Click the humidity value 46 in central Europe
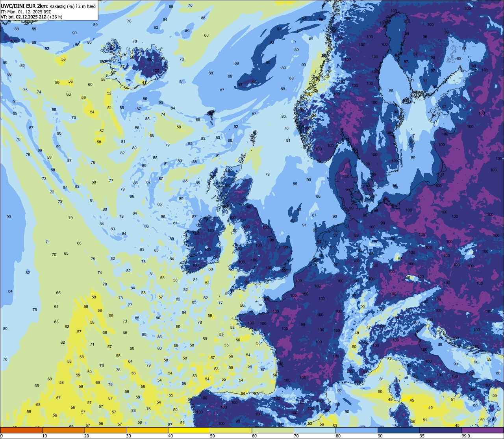The height and width of the screenshot is (439, 504). pyautogui.click(x=408, y=278)
